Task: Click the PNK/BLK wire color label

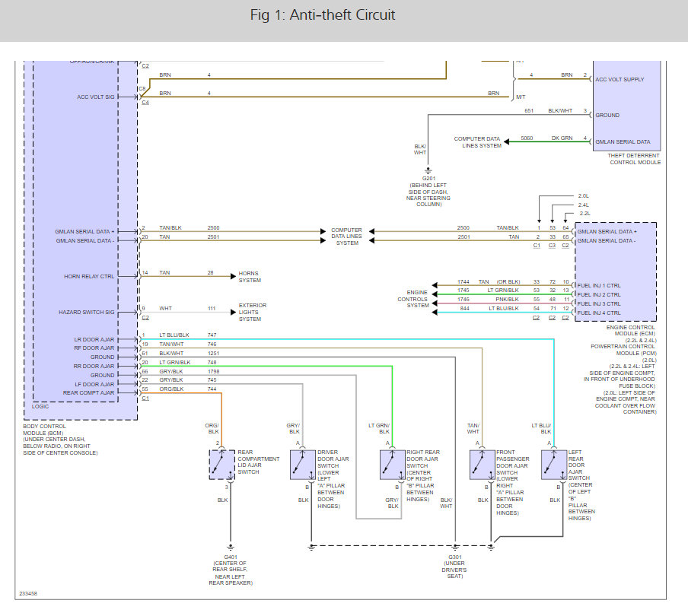Action: coord(507,300)
